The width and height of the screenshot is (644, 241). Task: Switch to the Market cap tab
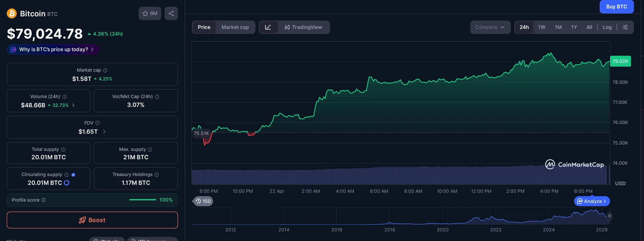[235, 27]
